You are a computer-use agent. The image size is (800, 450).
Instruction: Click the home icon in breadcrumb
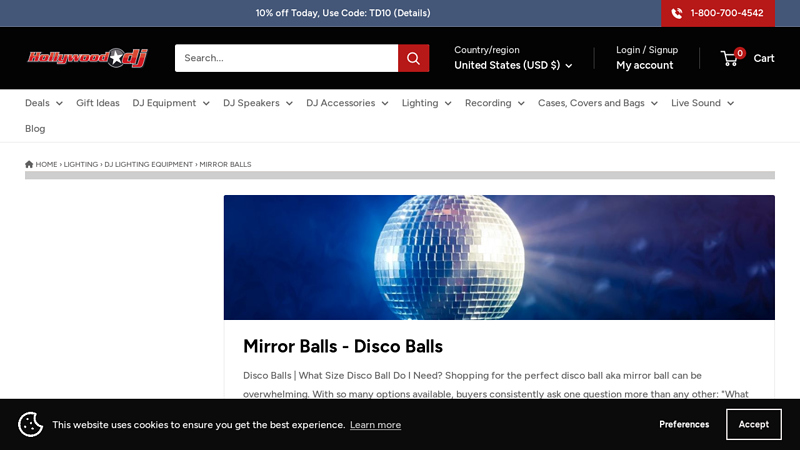[29, 164]
